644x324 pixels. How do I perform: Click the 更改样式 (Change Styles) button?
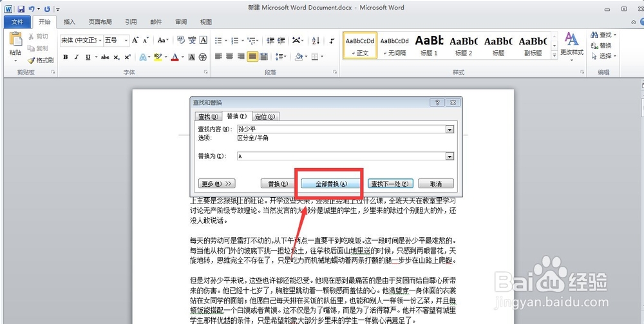(572, 47)
